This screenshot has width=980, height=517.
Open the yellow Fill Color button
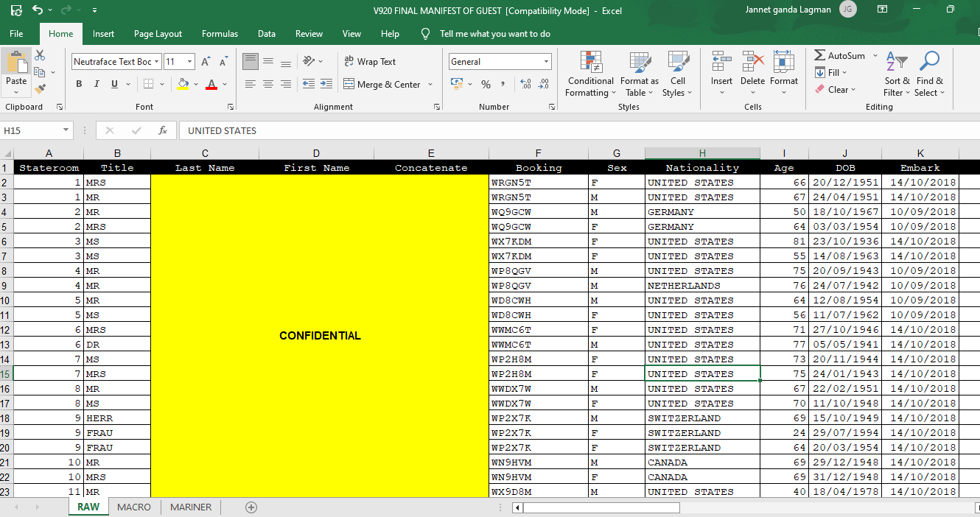183,85
